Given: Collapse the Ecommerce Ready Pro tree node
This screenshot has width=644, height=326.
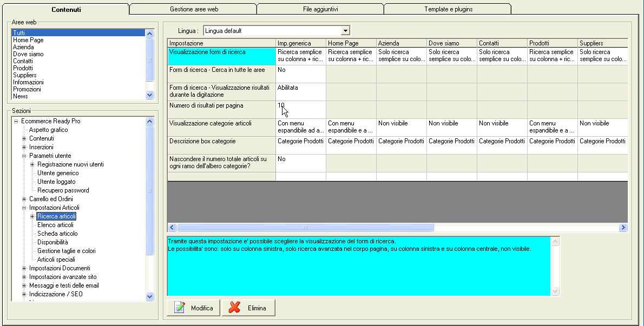Looking at the screenshot, I should tap(16, 122).
